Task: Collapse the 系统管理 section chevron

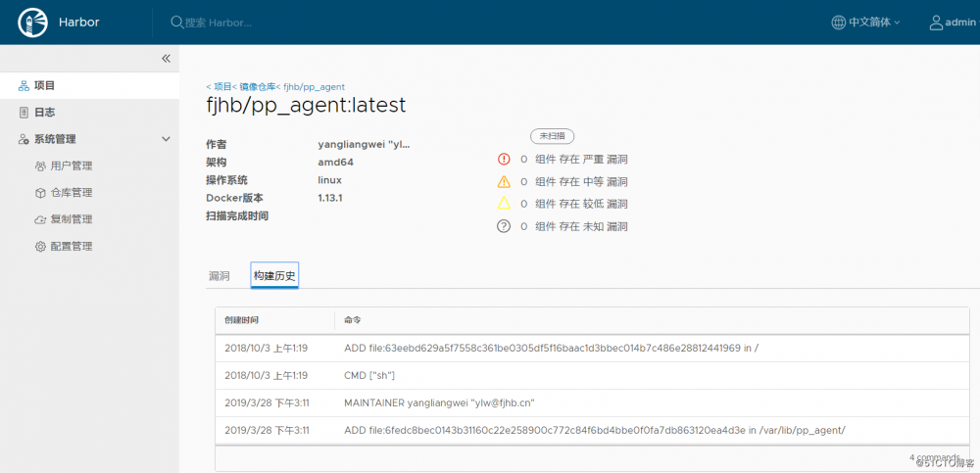Action: (x=166, y=139)
